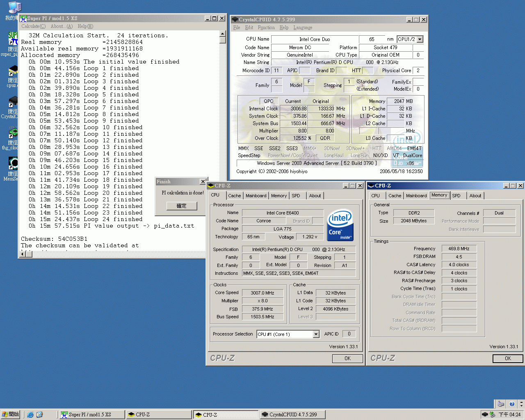Click the Checksum: 54C053B1 line
Viewport: 525px width, 420px height.
54,239
